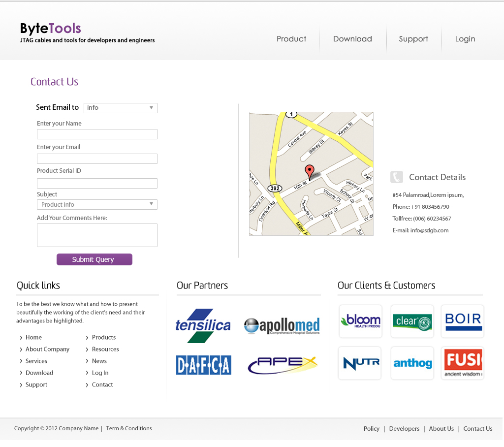The height and width of the screenshot is (447, 504).
Task: Click the Add Your Comments text area
Action: 97,235
